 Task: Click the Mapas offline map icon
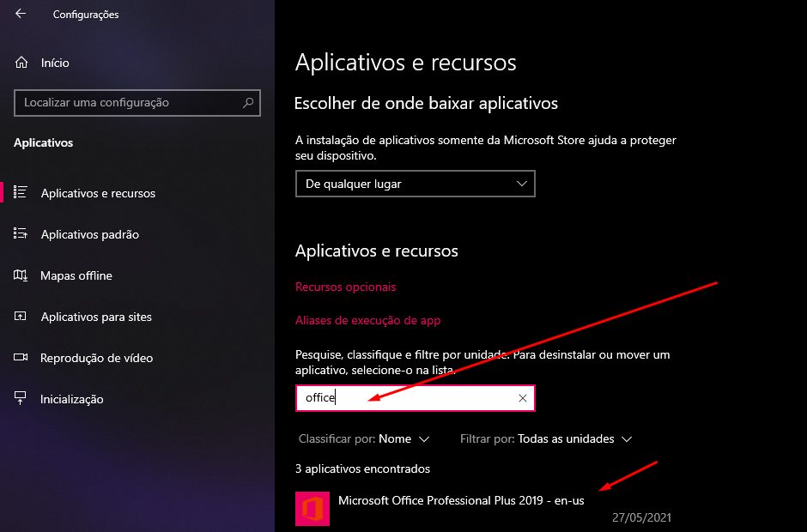(x=20, y=275)
